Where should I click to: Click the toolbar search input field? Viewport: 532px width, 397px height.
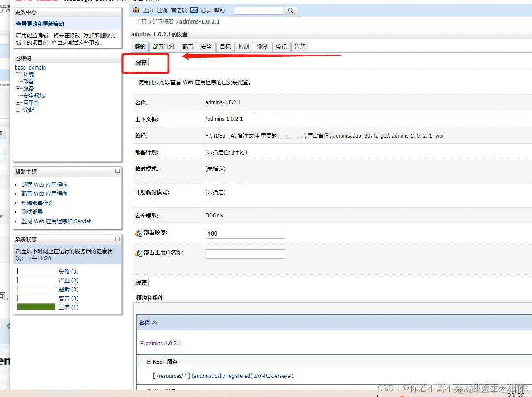click(258, 11)
